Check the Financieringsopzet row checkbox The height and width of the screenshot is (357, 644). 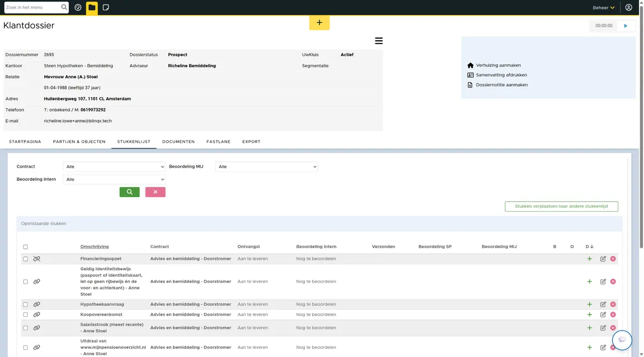pyautogui.click(x=25, y=259)
